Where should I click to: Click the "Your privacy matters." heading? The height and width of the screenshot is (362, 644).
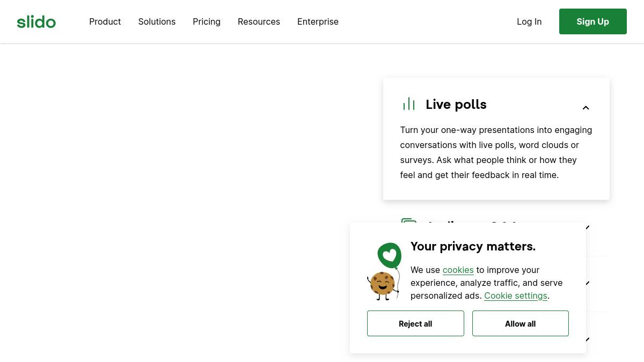(x=473, y=247)
